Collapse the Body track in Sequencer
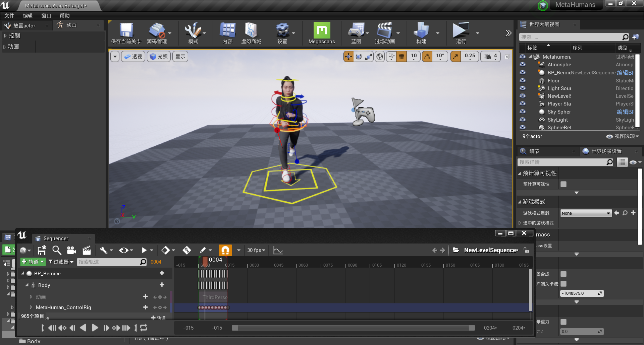The image size is (644, 345). [x=27, y=285]
